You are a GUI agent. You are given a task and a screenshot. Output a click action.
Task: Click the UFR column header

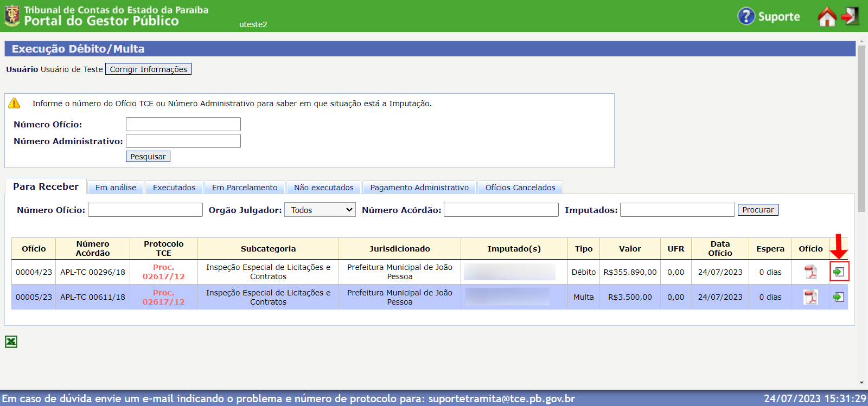676,249
